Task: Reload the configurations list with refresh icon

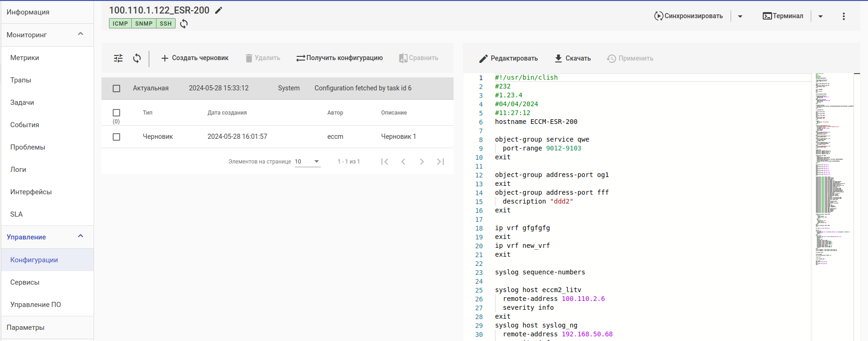Action: (x=137, y=58)
